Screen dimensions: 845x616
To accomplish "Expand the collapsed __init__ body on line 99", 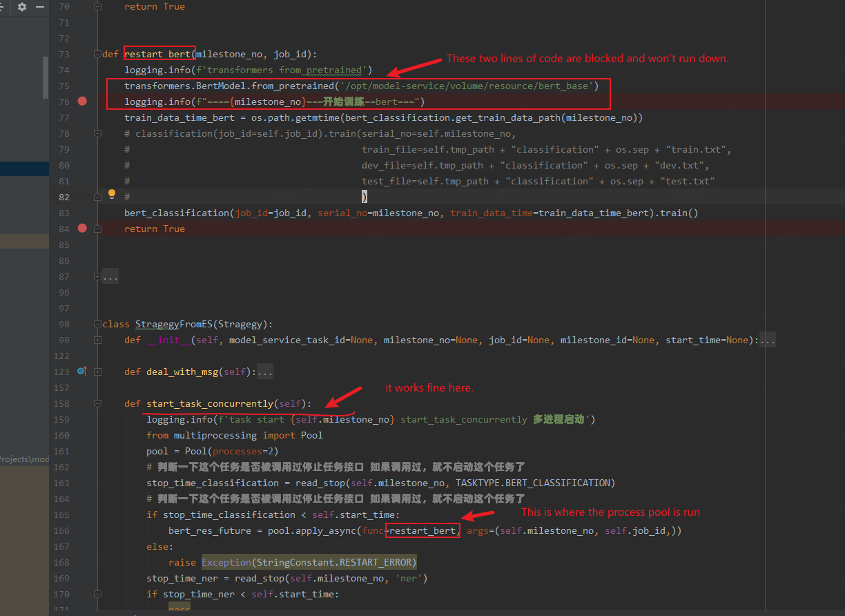I will [766, 340].
